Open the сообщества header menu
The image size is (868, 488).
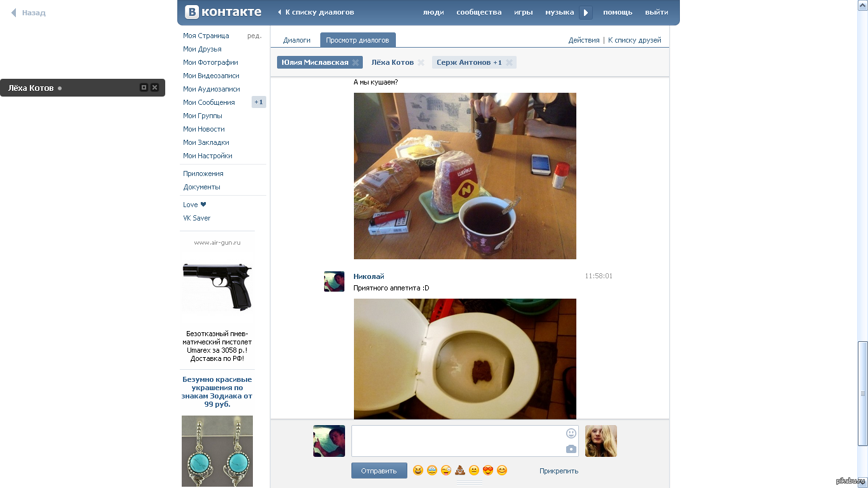(x=479, y=12)
